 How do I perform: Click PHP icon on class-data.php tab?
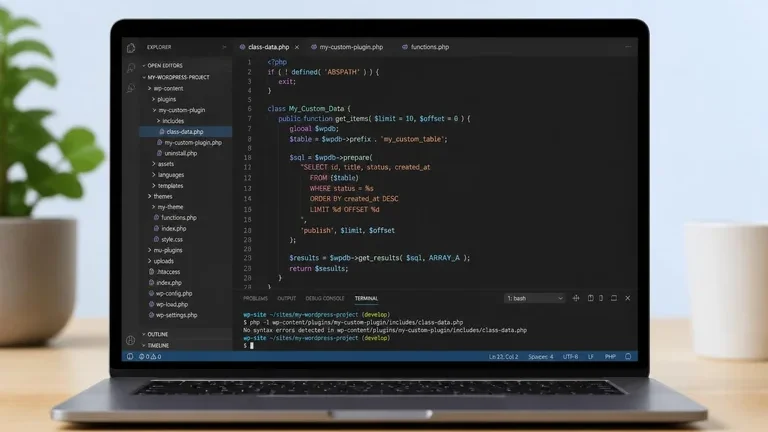242,47
